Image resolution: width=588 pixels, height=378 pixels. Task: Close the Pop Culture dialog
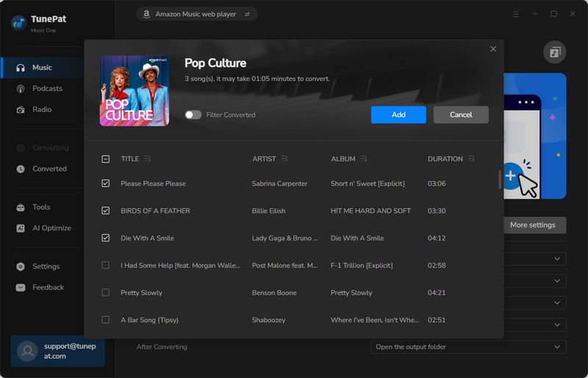coord(493,49)
